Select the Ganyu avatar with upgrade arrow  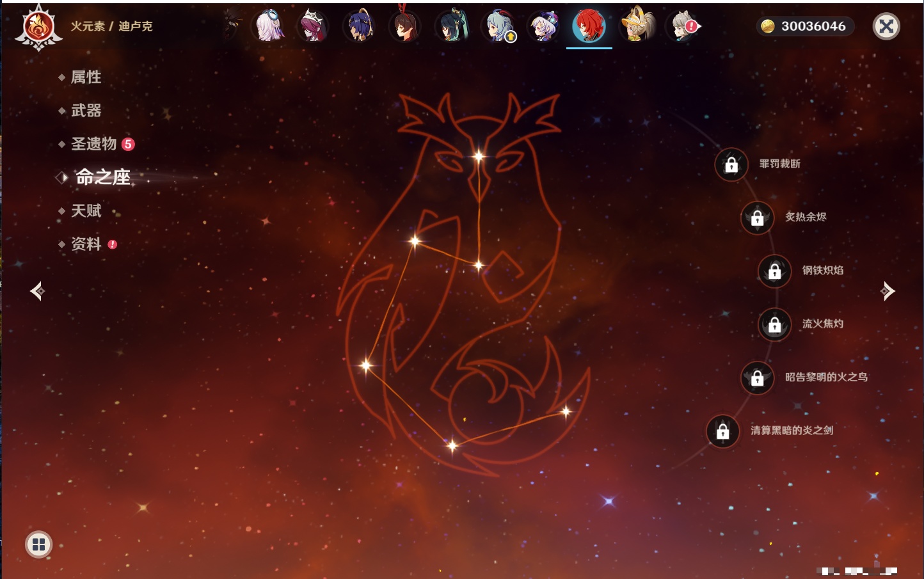498,26
